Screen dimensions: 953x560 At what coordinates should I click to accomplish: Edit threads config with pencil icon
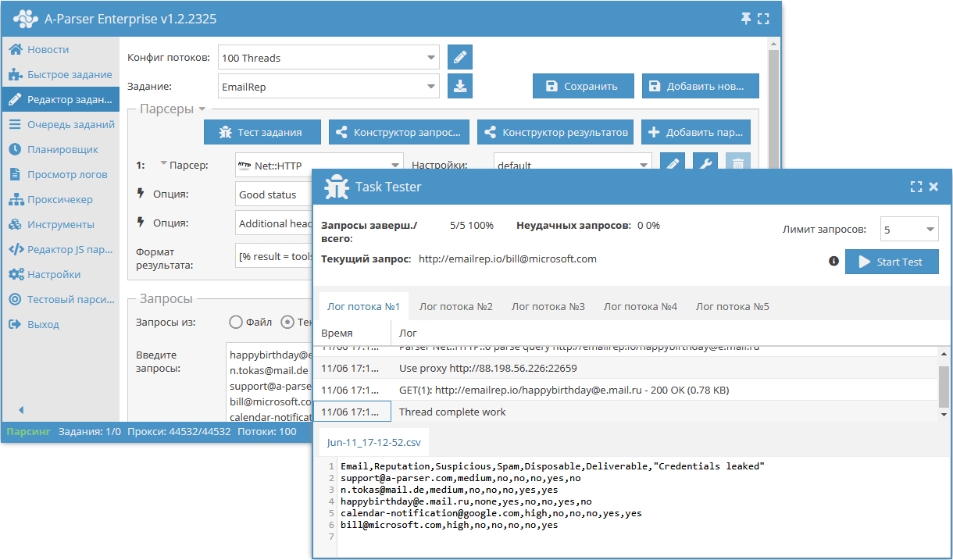[460, 58]
